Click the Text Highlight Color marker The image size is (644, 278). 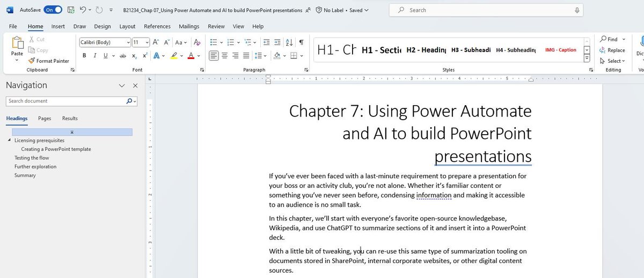[174, 56]
